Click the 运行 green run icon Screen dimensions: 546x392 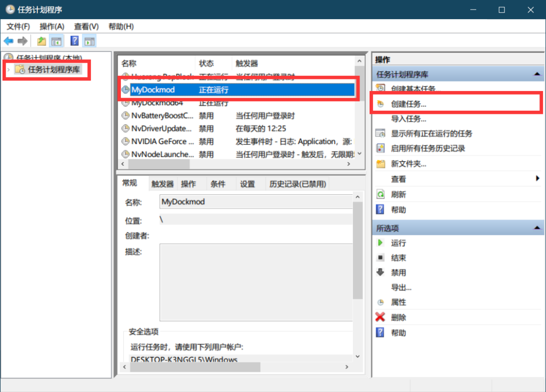[380, 243]
